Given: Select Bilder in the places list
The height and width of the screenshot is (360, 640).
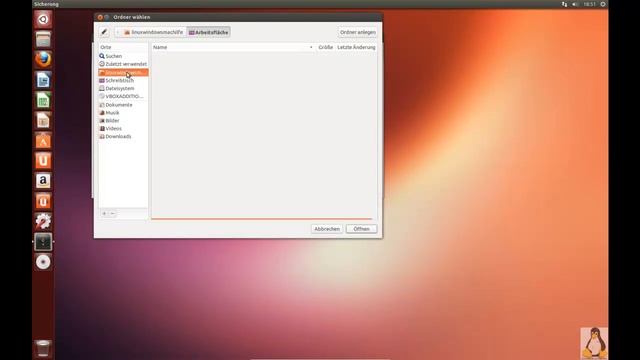Looking at the screenshot, I should click(123, 120).
